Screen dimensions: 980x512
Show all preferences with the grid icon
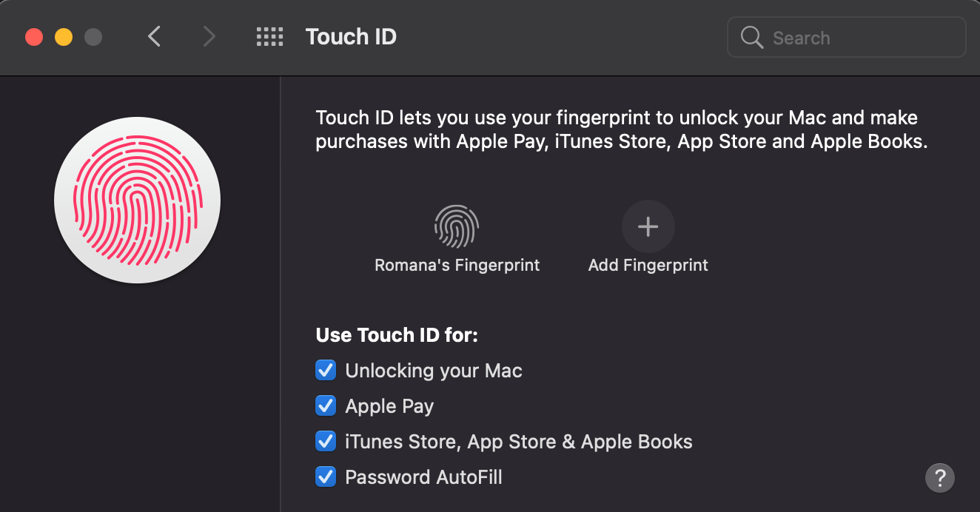point(269,37)
